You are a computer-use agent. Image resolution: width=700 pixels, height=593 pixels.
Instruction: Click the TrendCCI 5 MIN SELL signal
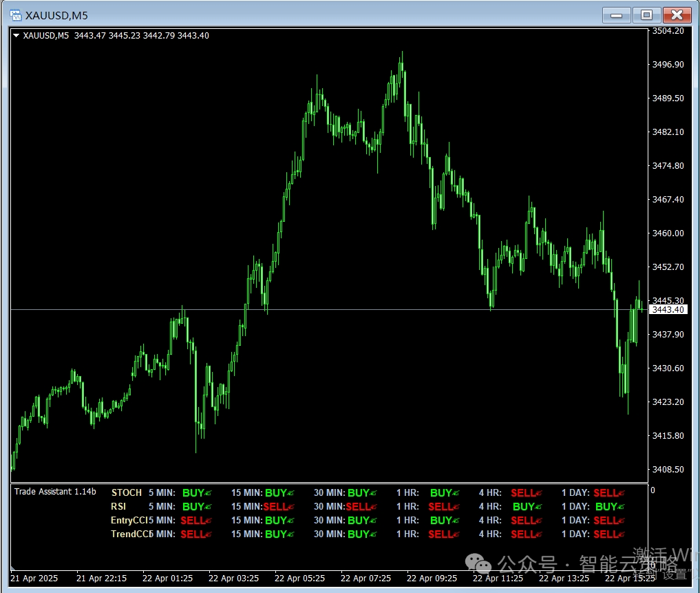coord(196,534)
